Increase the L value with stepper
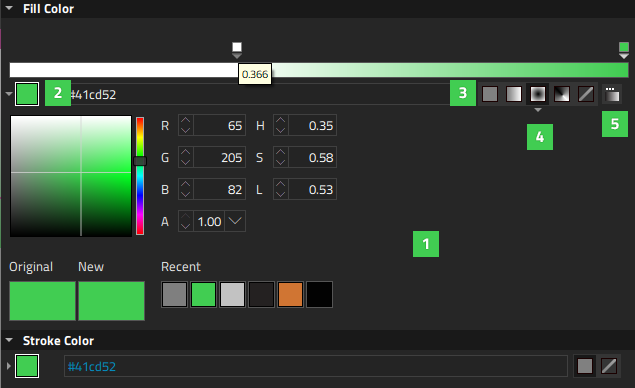Viewport: 635px width, 388px height. pyautogui.click(x=280, y=184)
